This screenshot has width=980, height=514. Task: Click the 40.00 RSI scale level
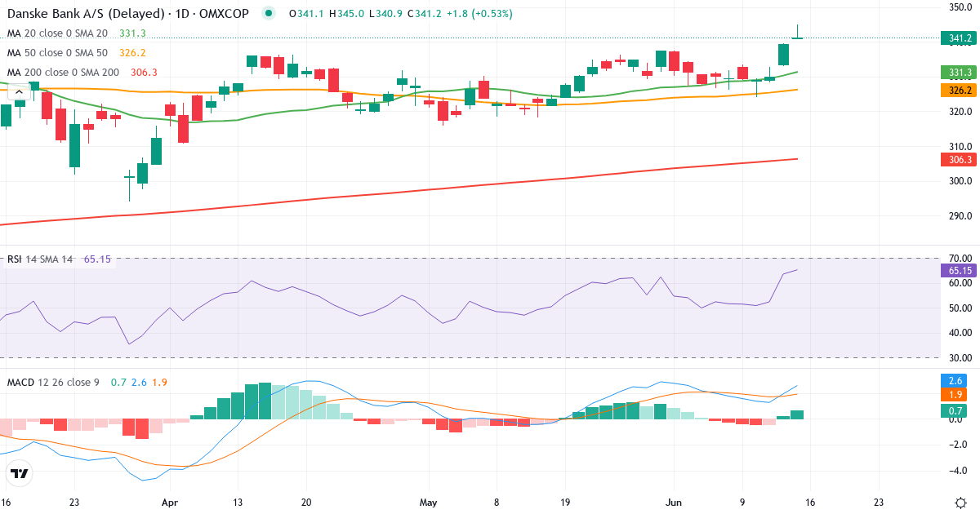[960, 332]
